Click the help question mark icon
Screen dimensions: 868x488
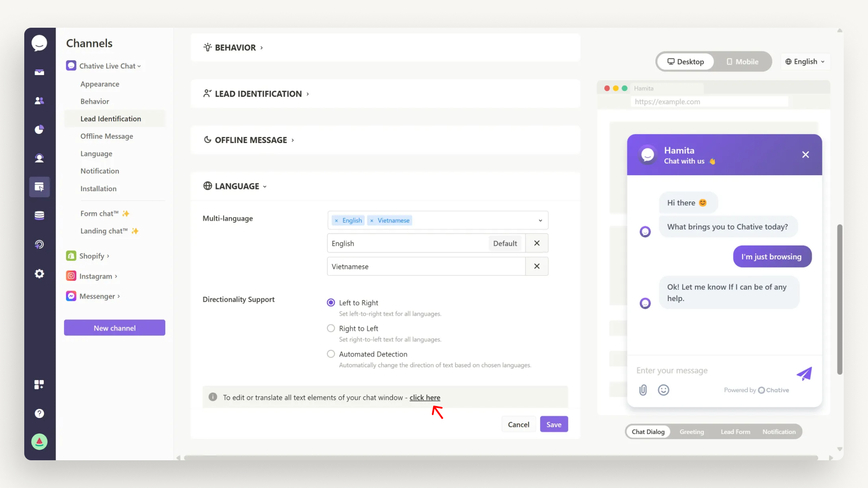click(39, 413)
